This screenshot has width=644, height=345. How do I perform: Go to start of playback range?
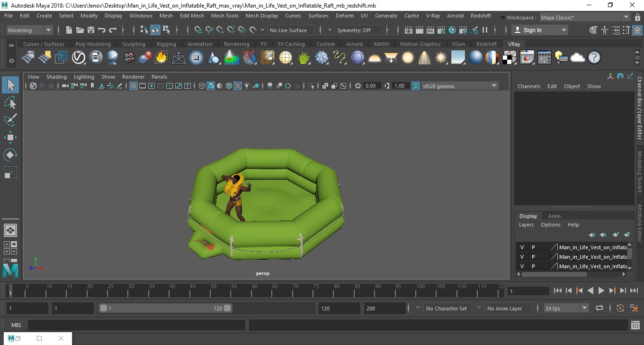pos(558,291)
